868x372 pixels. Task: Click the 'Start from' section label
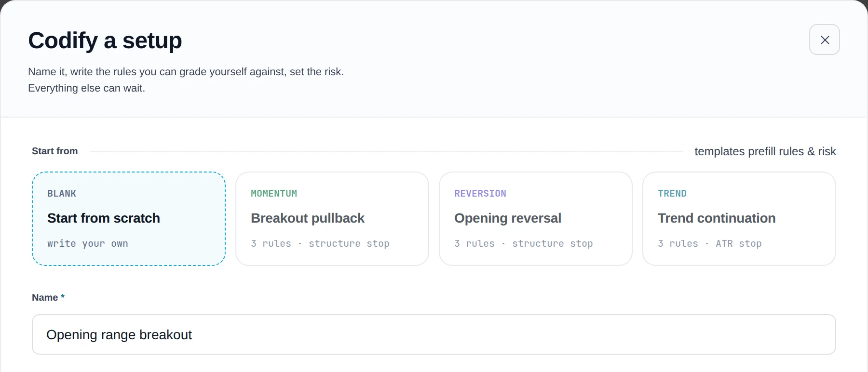(x=55, y=151)
